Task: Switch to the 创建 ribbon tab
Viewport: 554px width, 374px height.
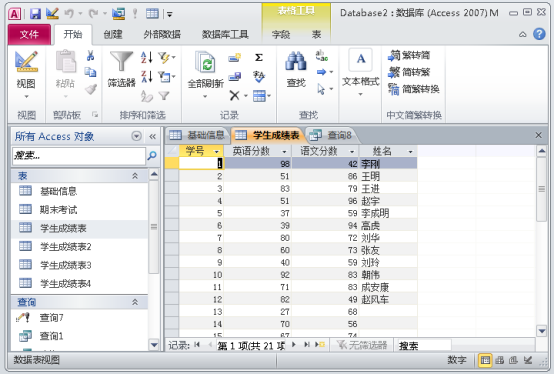Action: pyautogui.click(x=113, y=34)
